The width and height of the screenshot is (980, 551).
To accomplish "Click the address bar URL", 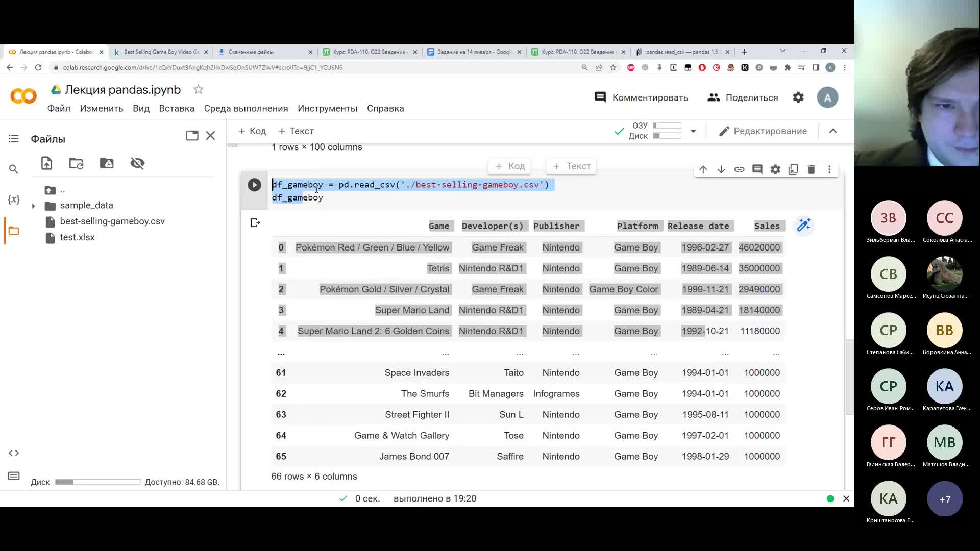I will [x=203, y=67].
